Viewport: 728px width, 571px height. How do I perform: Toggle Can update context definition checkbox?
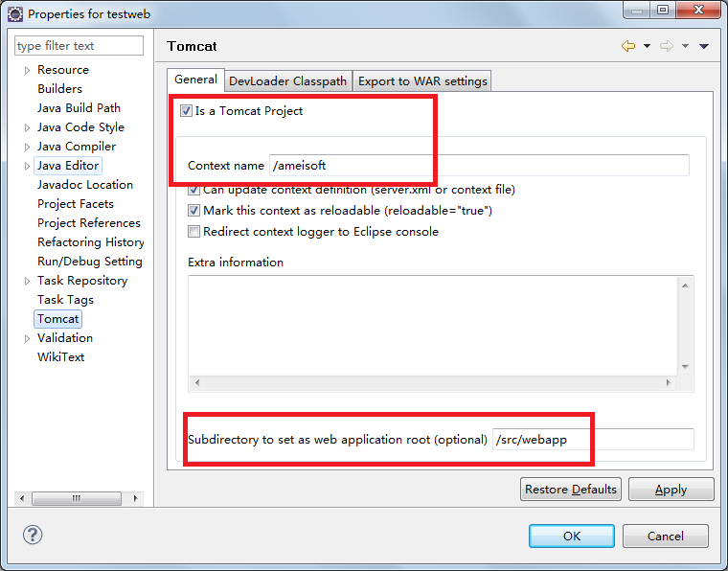(x=194, y=190)
